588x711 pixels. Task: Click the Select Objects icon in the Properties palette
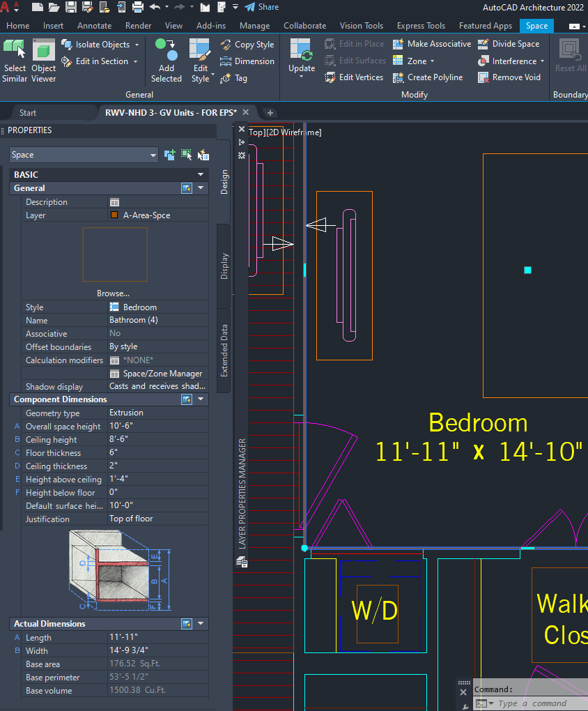[x=186, y=155]
